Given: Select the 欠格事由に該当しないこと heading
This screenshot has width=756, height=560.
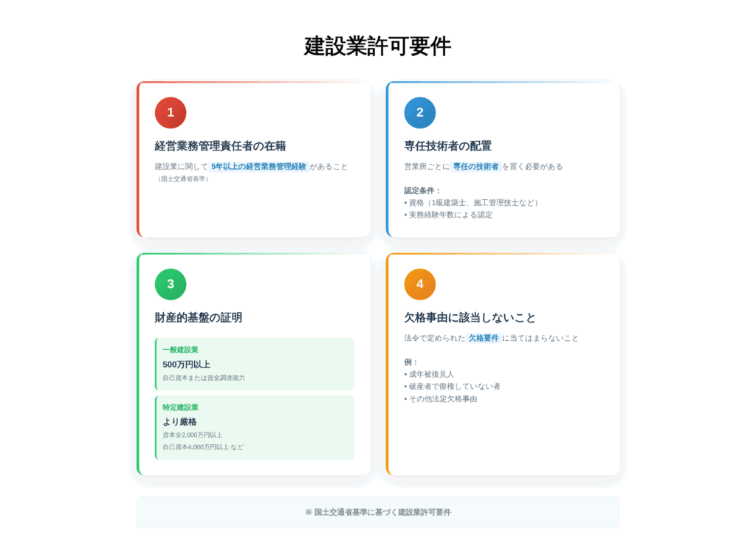Looking at the screenshot, I should pyautogui.click(x=470, y=318).
